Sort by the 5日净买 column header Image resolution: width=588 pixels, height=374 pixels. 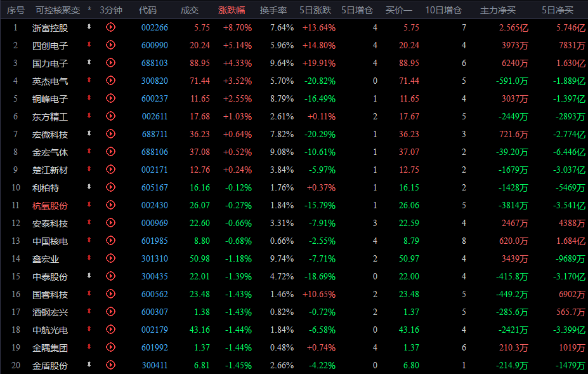[x=558, y=10]
